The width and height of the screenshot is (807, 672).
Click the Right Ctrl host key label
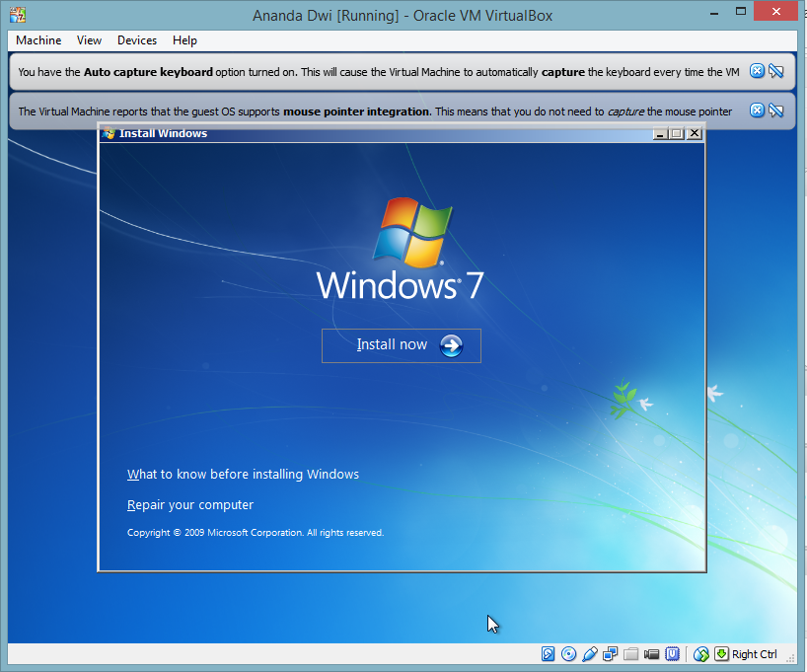point(754,654)
